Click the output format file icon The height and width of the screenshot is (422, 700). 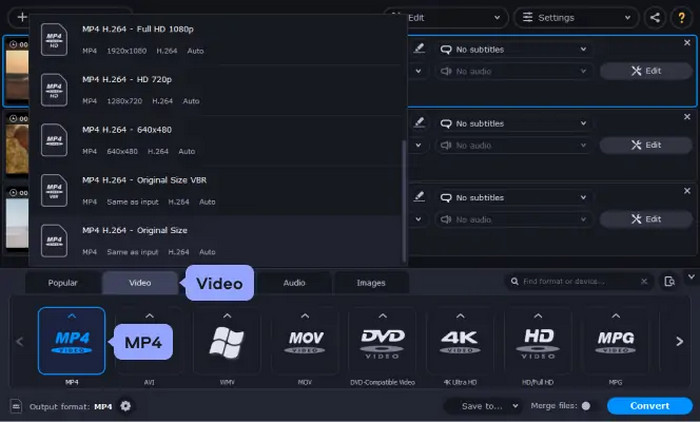click(x=16, y=406)
